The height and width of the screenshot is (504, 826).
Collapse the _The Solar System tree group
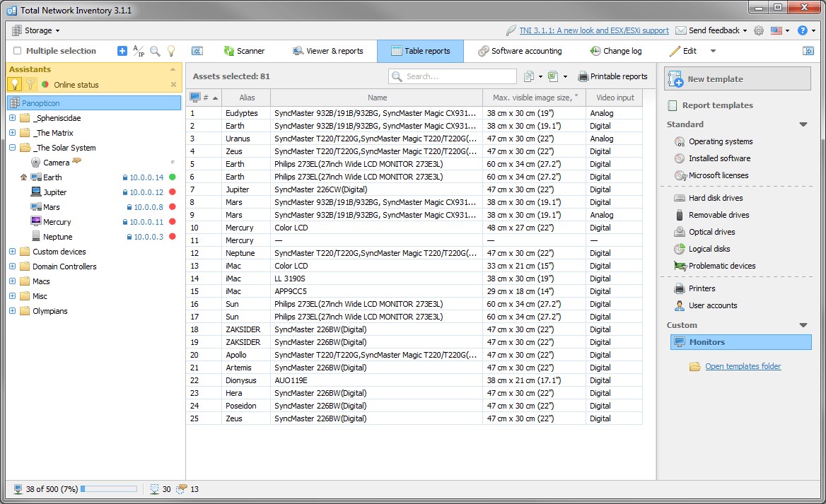(12, 148)
